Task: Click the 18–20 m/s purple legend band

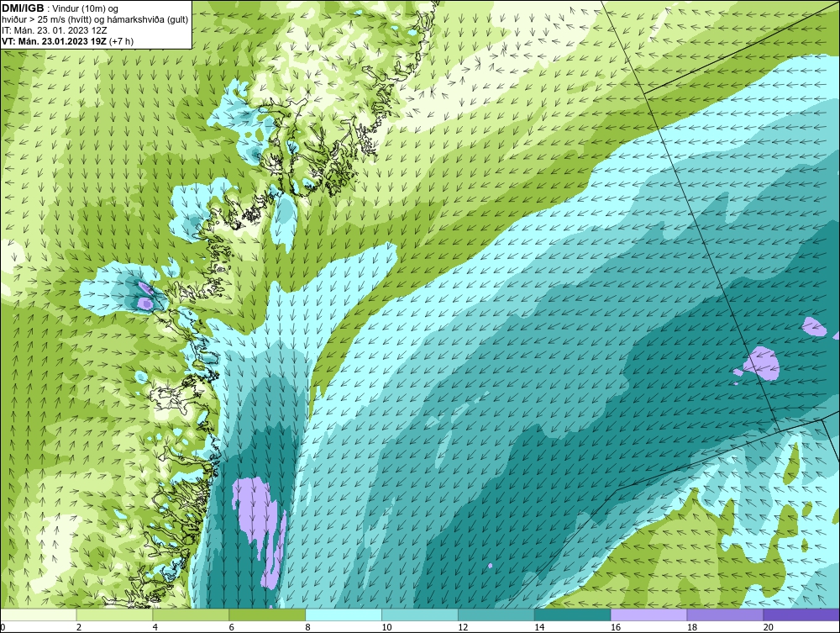Action: [726, 615]
